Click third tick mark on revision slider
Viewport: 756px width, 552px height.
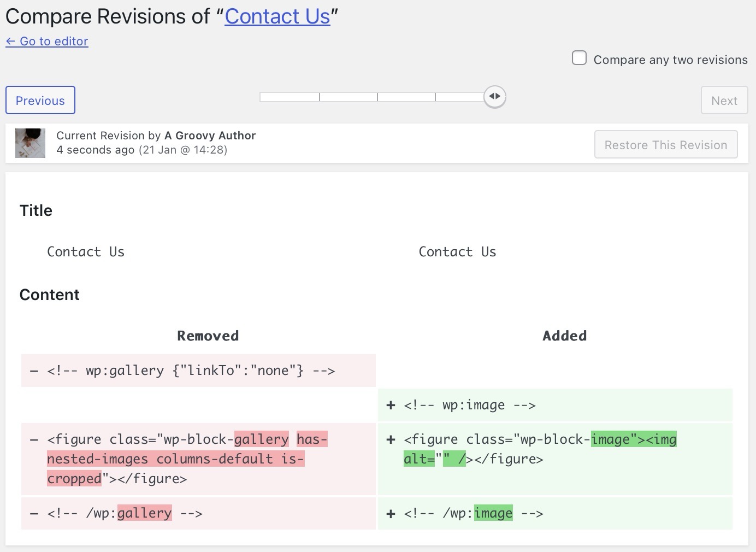click(435, 97)
